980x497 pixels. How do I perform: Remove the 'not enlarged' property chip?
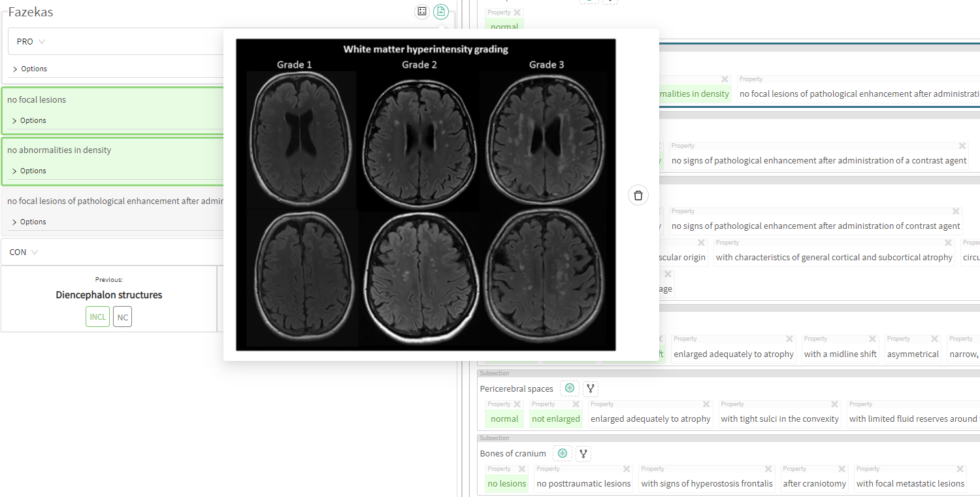pos(576,404)
